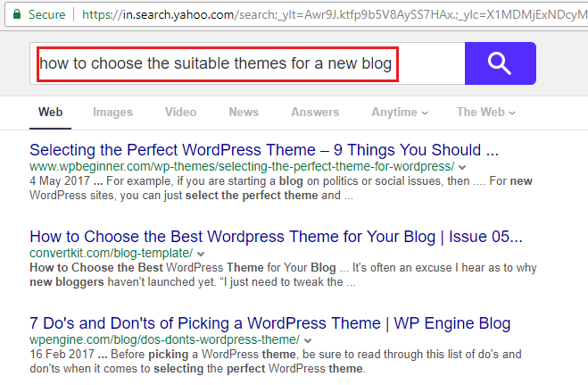Select the Web search tab
This screenshot has width=588, height=385.
click(50, 113)
